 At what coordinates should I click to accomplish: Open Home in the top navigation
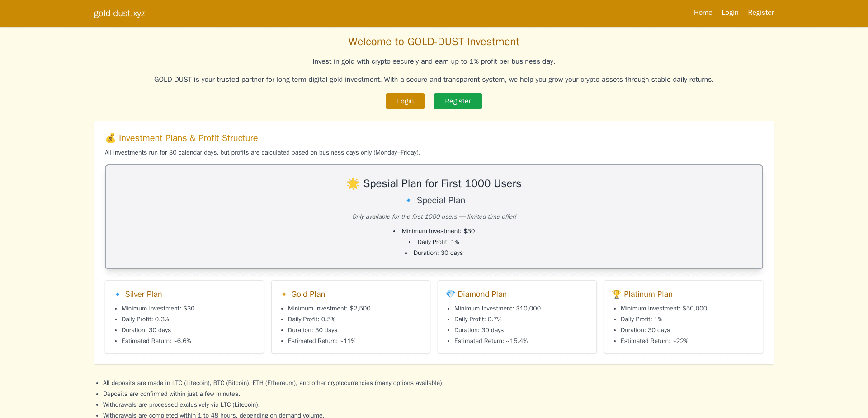(x=703, y=13)
